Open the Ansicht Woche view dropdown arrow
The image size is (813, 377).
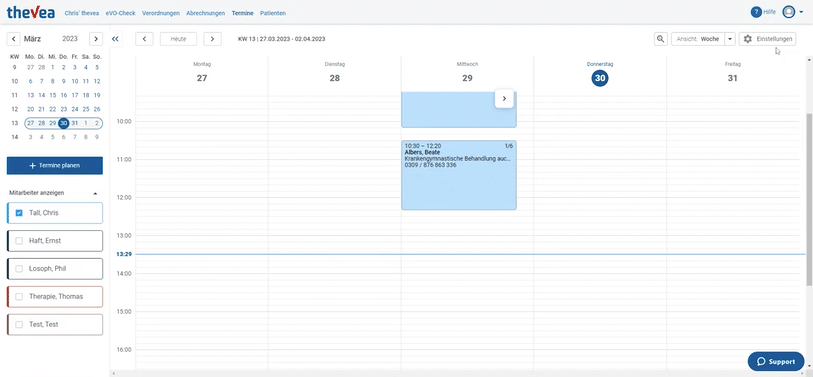click(x=730, y=39)
